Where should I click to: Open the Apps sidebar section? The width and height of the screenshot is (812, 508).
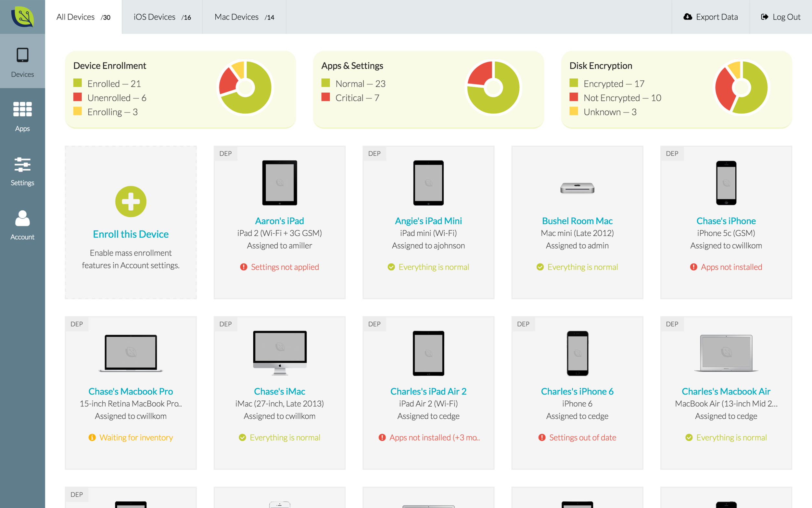(22, 117)
